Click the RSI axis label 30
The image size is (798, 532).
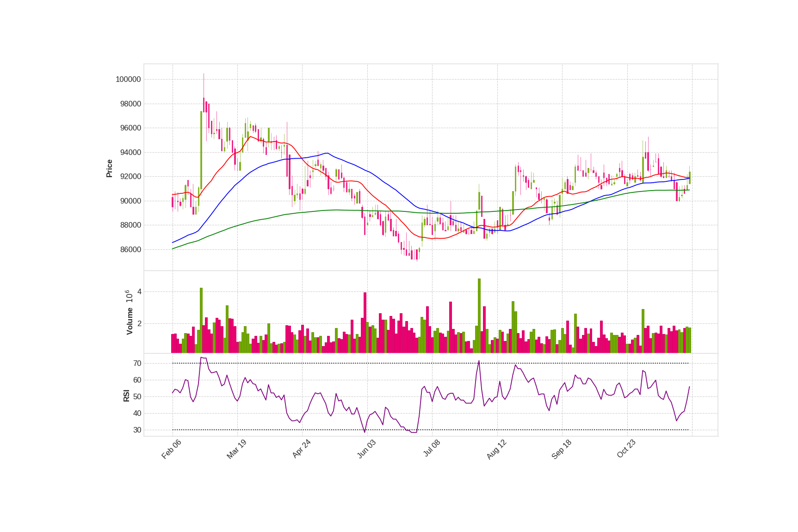(x=137, y=430)
